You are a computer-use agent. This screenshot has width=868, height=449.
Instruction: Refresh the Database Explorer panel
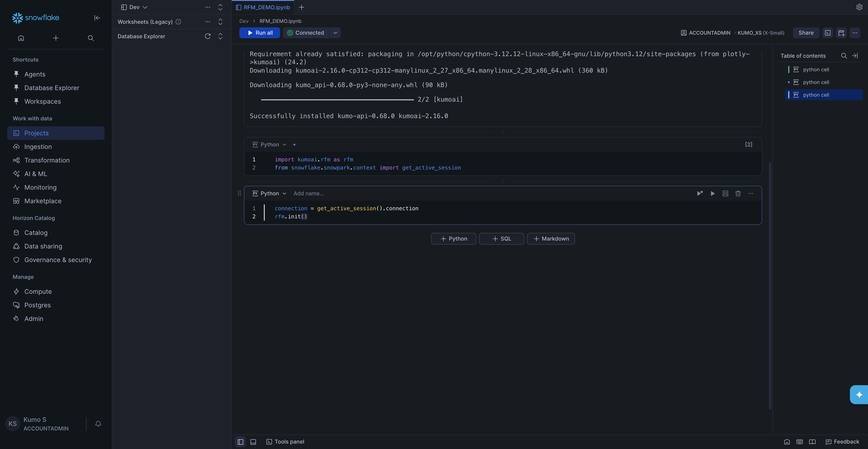pyautogui.click(x=207, y=36)
